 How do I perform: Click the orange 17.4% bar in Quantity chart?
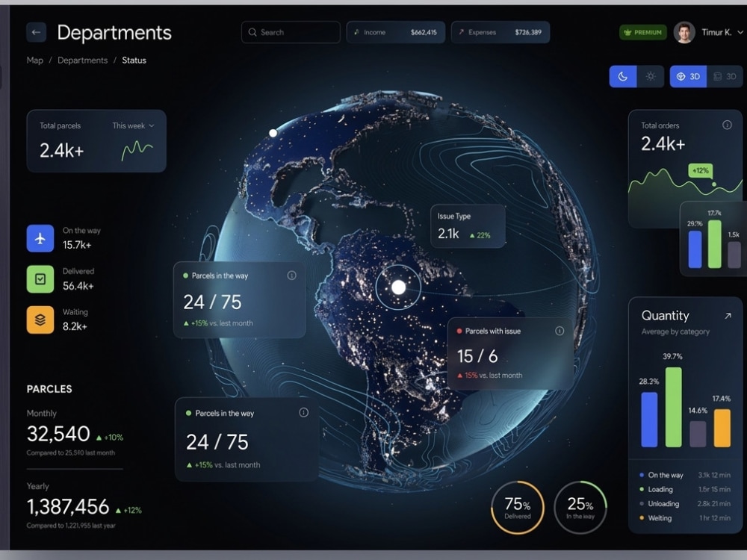point(722,428)
